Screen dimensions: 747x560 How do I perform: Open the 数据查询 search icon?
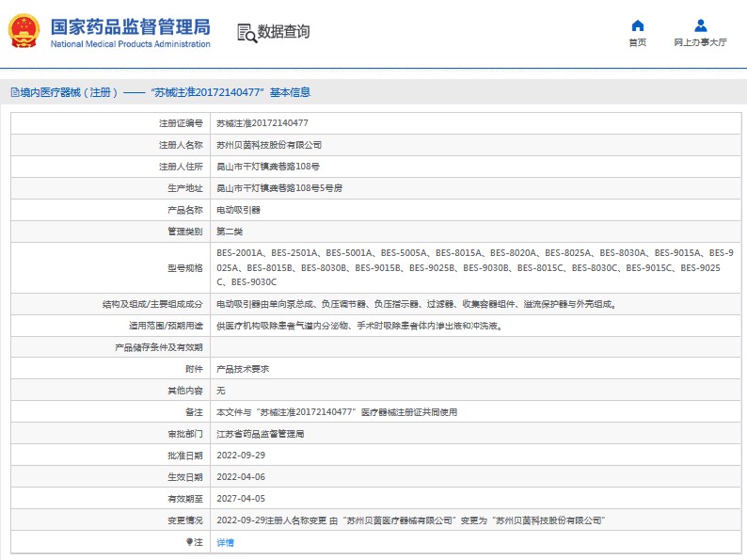coord(246,33)
